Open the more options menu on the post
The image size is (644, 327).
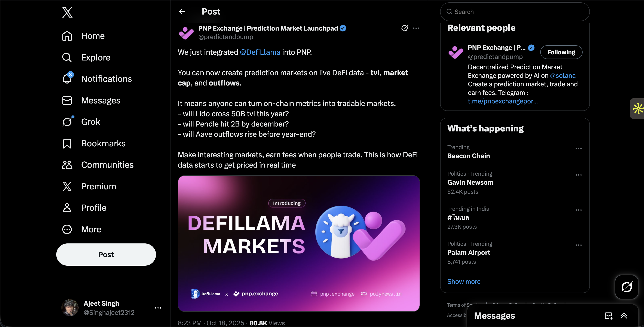click(416, 28)
